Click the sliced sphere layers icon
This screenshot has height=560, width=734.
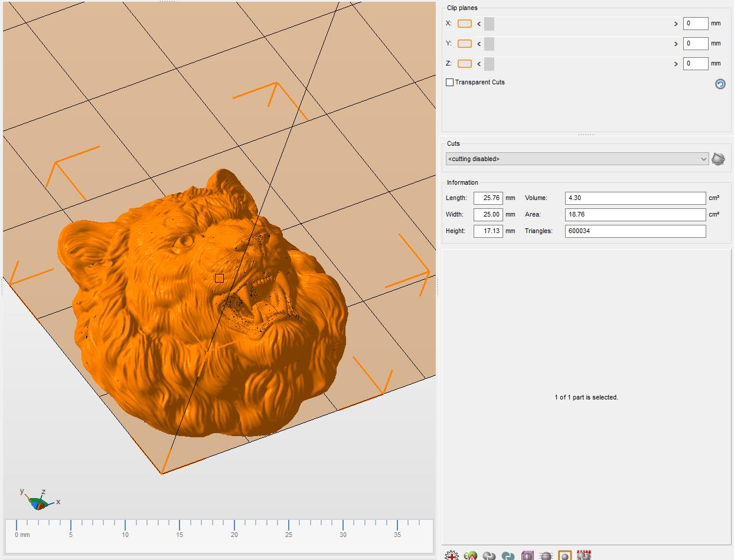[x=546, y=555]
